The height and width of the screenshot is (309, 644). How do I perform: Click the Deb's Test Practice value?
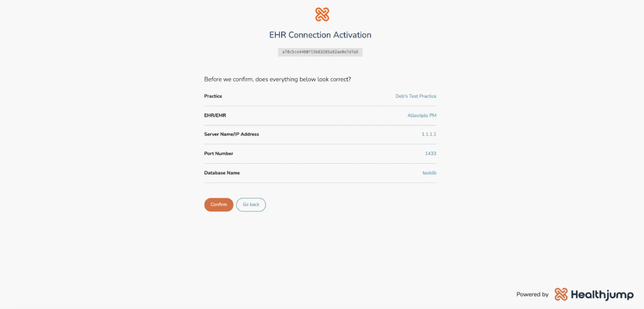click(x=416, y=96)
